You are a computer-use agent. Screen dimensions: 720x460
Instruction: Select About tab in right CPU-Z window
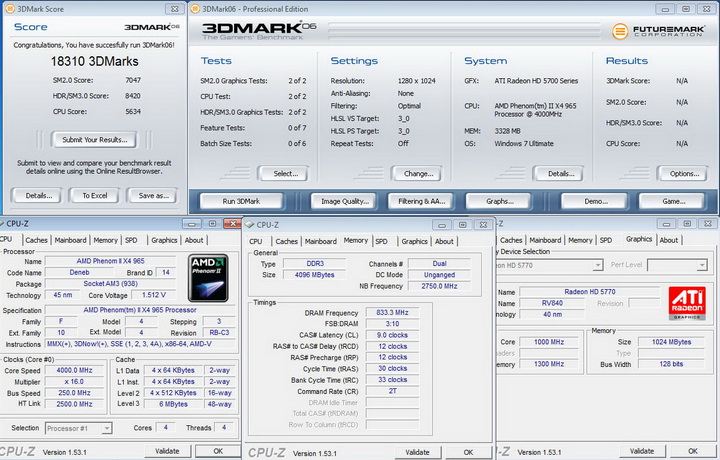[x=669, y=240]
